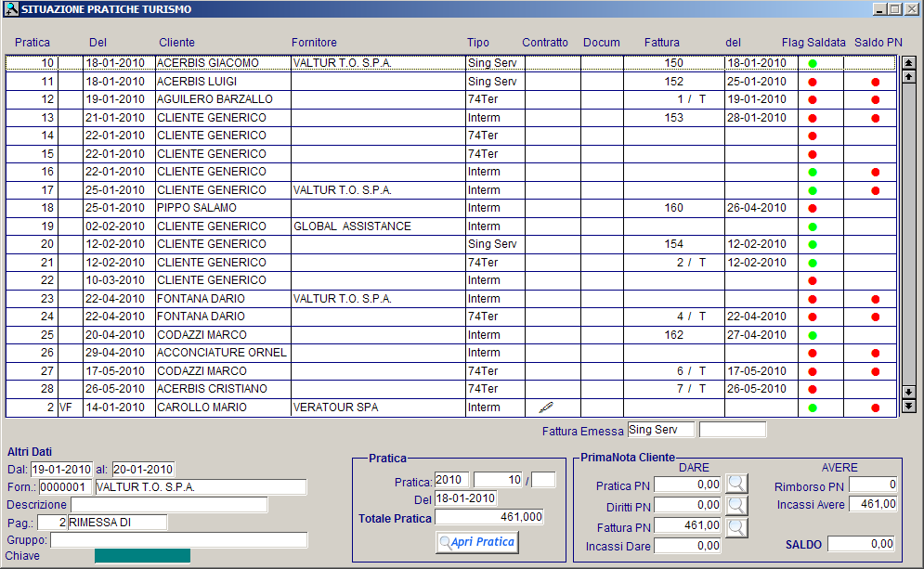This screenshot has width=924, height=569.
Task: Click the Fornitore column header
Action: click(314, 43)
